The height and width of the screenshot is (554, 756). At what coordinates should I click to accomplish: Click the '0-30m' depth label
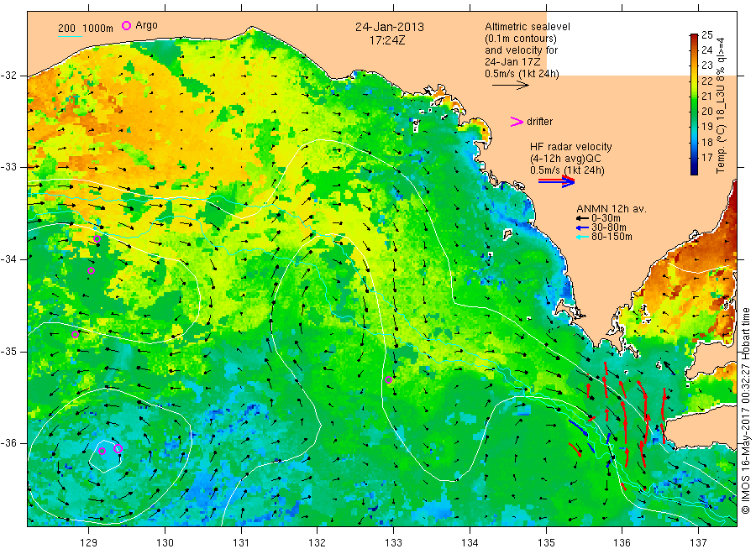coord(606,218)
